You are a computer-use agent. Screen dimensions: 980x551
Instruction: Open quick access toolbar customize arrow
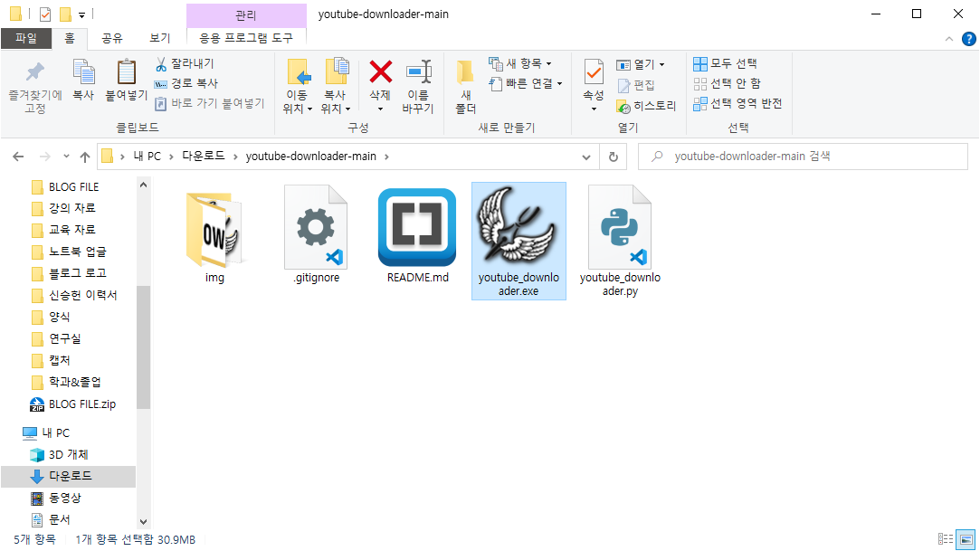click(x=81, y=14)
